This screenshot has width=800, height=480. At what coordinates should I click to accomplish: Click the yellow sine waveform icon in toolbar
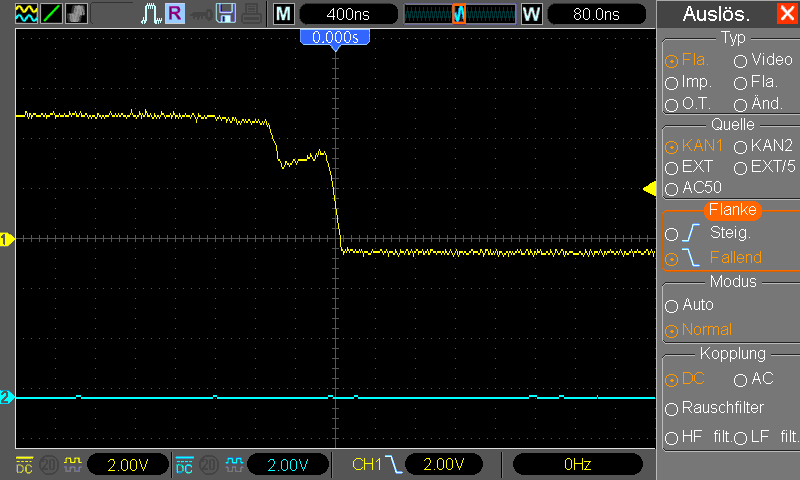point(26,13)
